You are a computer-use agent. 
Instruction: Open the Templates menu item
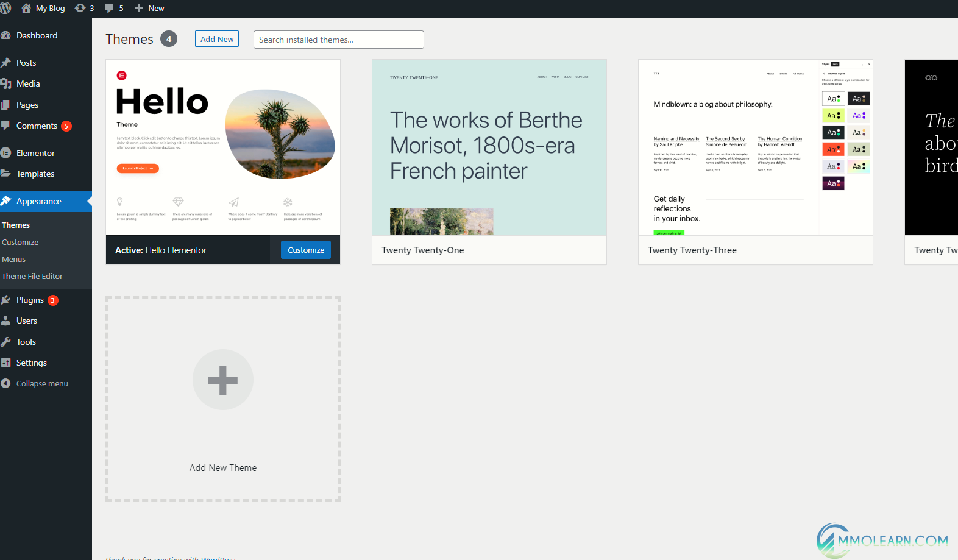(x=35, y=174)
